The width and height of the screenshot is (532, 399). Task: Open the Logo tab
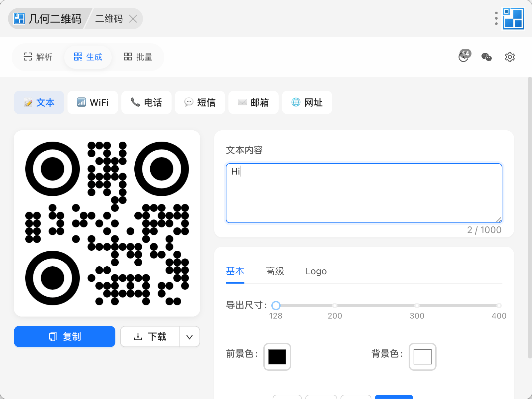(316, 271)
